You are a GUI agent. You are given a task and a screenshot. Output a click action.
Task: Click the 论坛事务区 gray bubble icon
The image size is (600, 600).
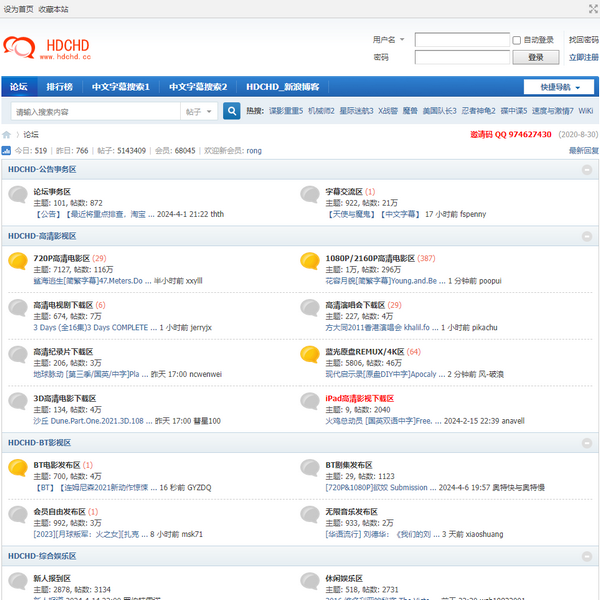(x=17, y=195)
